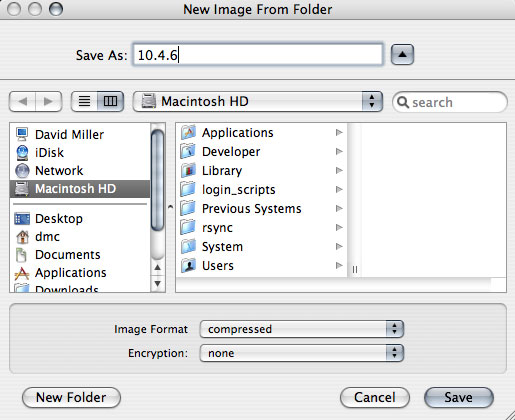Click the sidebar scroll down arrow
515x420 pixels.
click(x=157, y=283)
